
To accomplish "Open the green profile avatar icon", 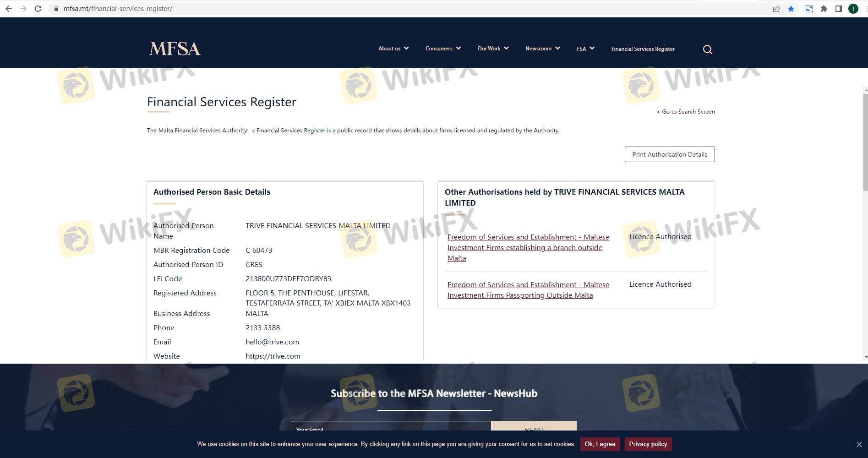I will 853,9.
